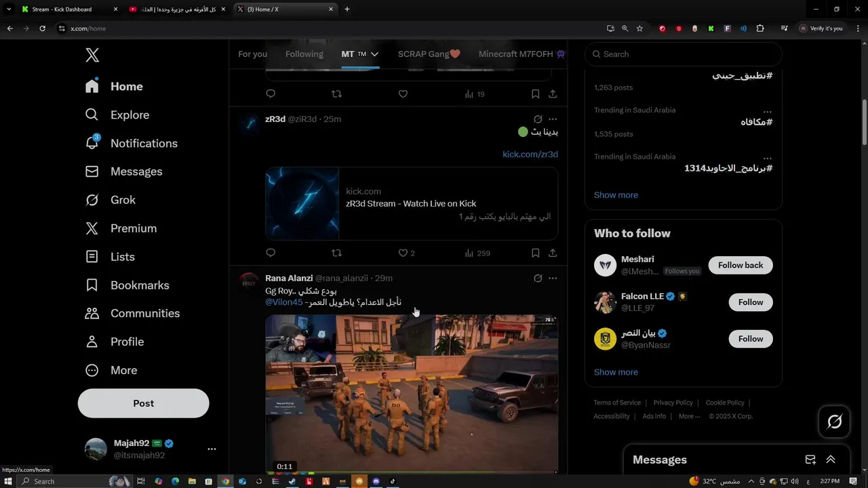Follow Falcon LLE
This screenshot has width=868, height=488.
click(x=751, y=302)
